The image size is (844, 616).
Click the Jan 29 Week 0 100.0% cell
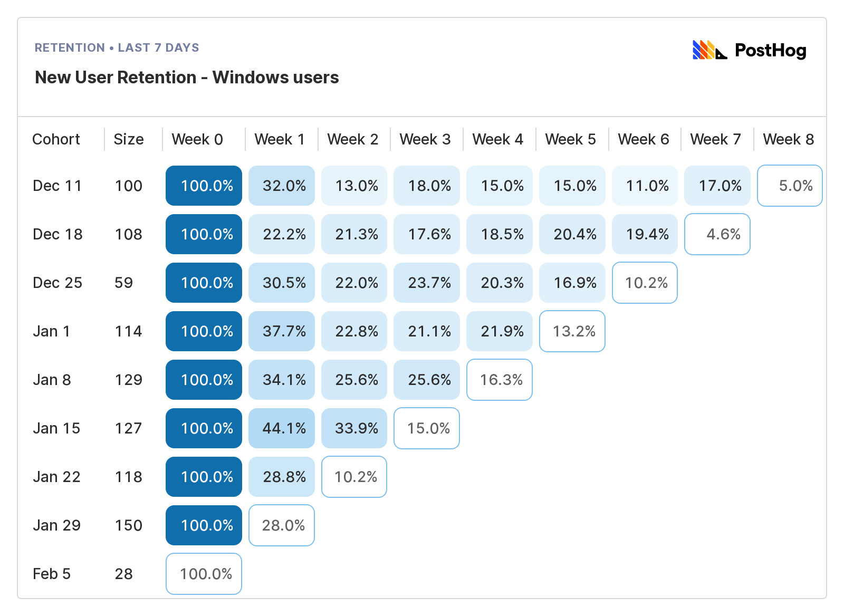pos(204,525)
